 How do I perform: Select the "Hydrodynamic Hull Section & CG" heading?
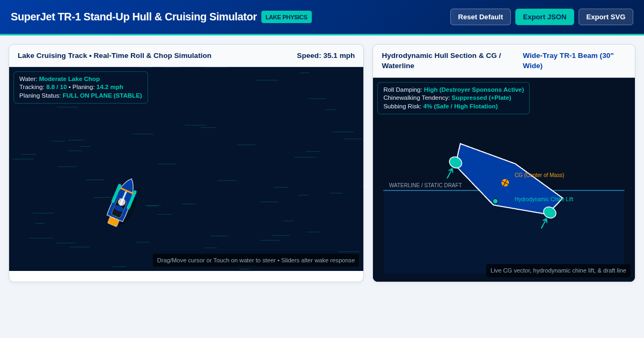coord(441,61)
